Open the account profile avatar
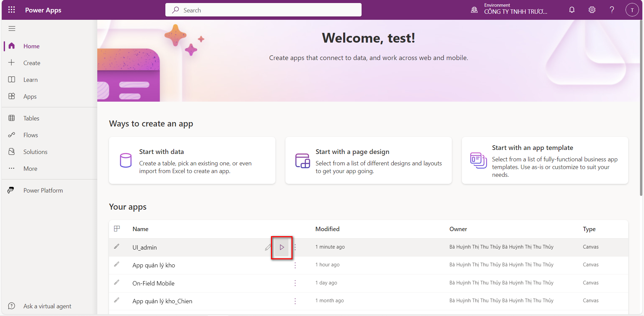644x316 pixels. (632, 10)
